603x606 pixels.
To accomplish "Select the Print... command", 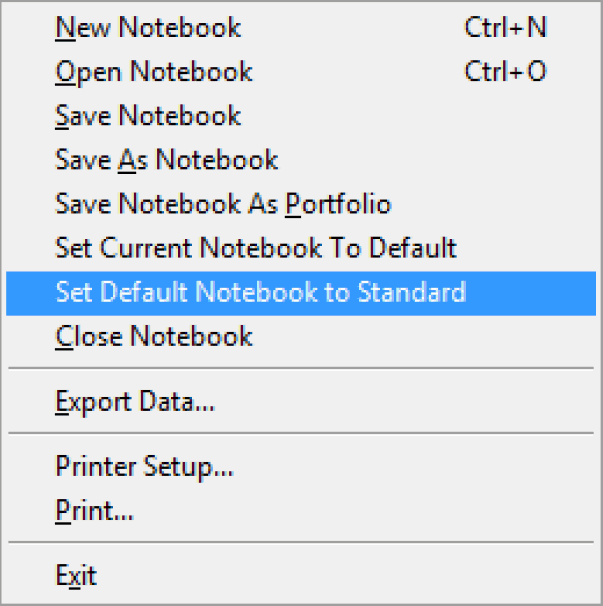I will pos(94,511).
